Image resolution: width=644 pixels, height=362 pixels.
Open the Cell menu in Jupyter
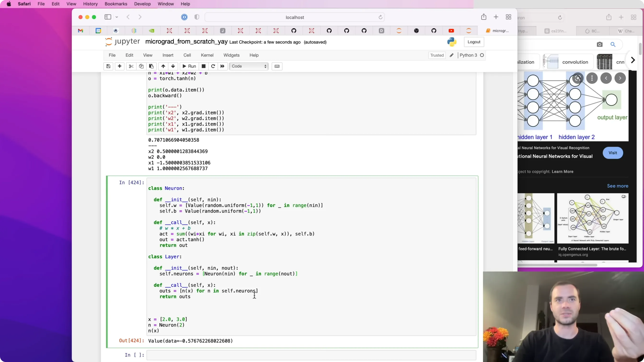[x=187, y=55]
